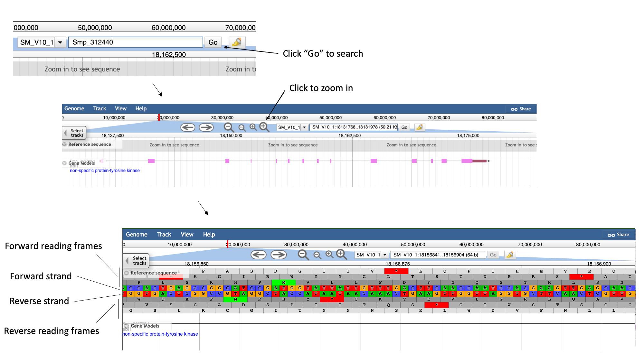
Task: Open Select tracks panel in 50.21 Kb view
Action: [x=74, y=133]
